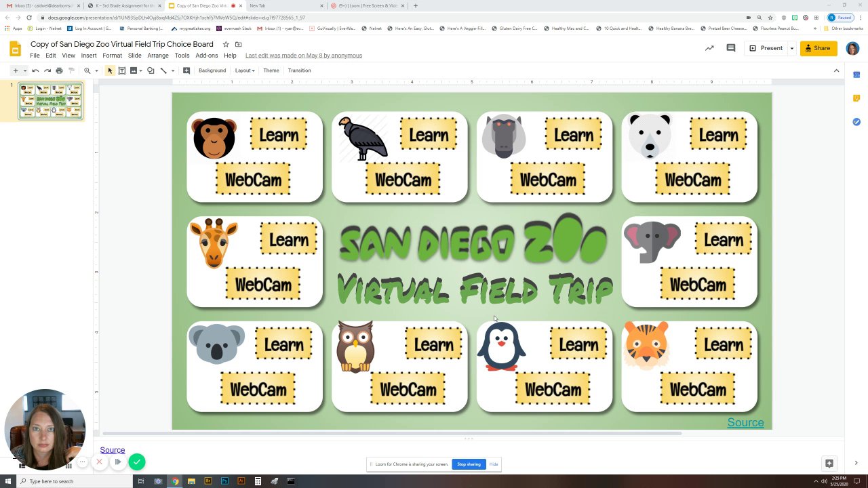Switch to the New Tab browser tab
868x488 pixels.
[285, 5]
